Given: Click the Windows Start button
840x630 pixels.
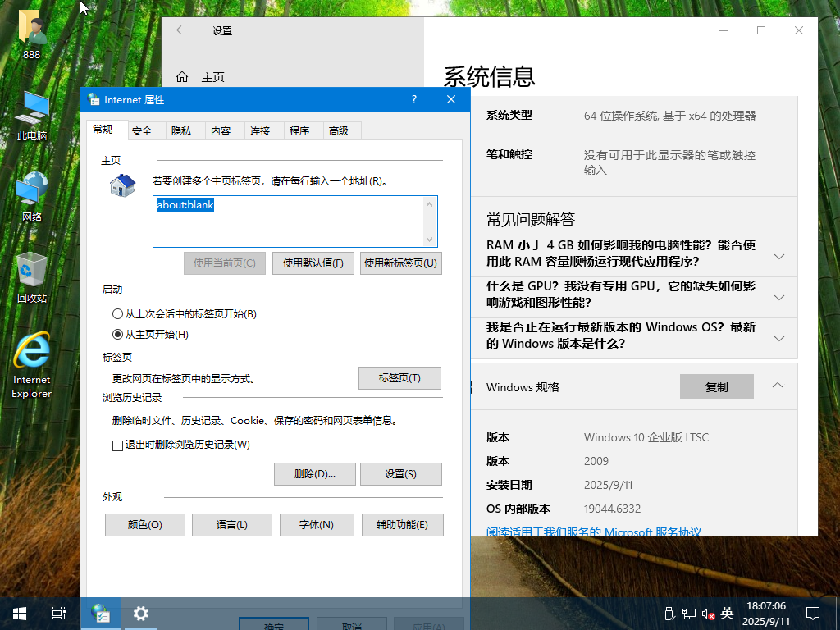Looking at the screenshot, I should [x=18, y=613].
